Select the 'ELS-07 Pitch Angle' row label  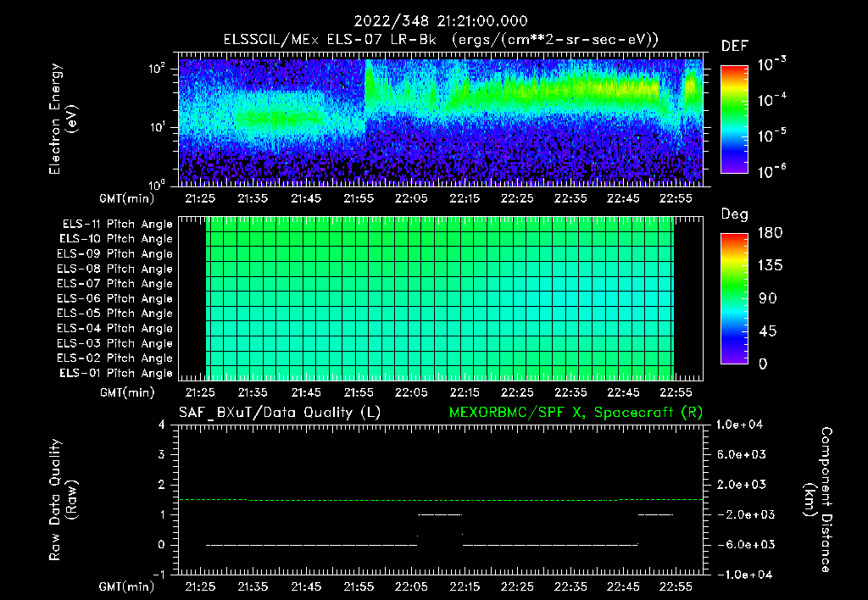(115, 284)
